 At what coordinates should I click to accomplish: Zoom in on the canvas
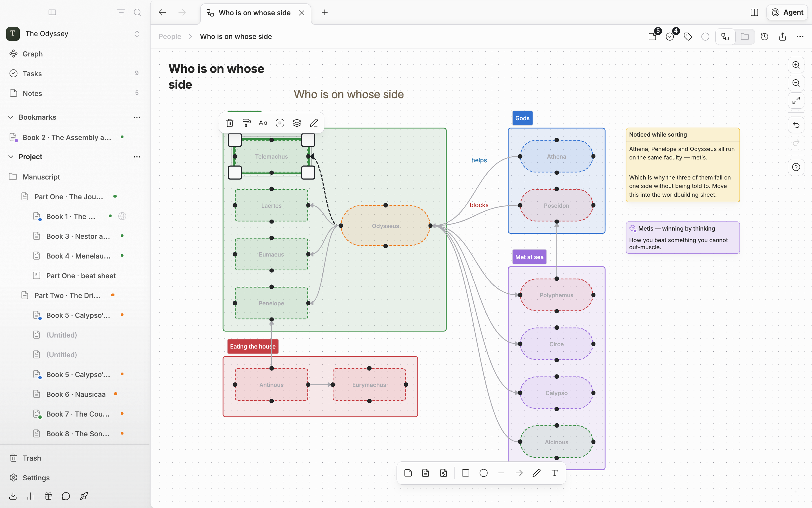796,65
